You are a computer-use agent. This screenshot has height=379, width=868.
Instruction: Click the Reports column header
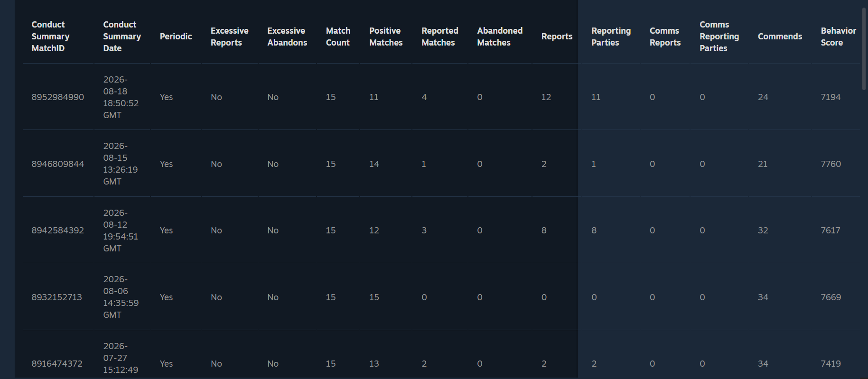557,37
